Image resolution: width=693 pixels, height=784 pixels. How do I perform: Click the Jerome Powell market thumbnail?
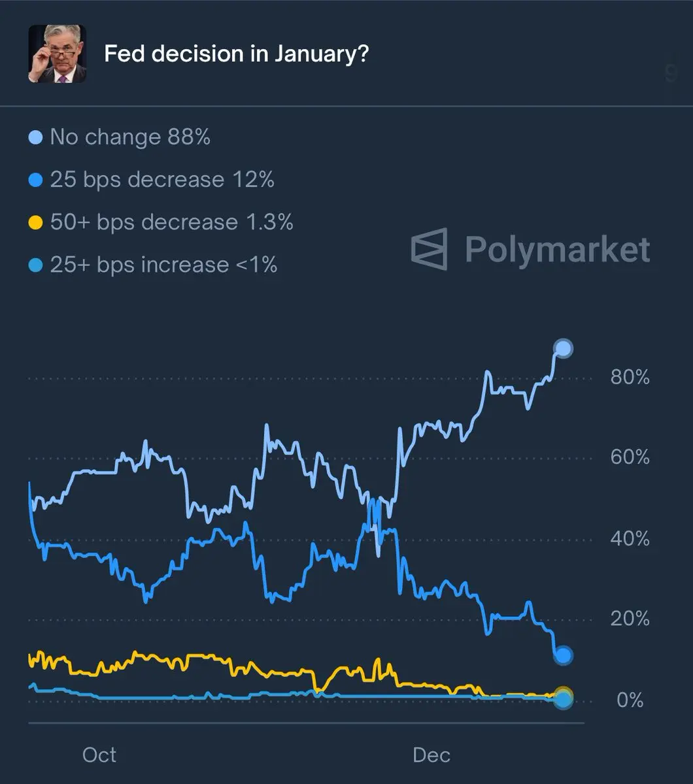(58, 54)
